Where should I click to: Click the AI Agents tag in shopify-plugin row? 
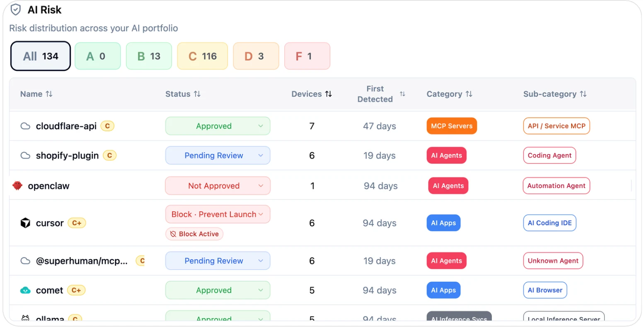(x=446, y=155)
